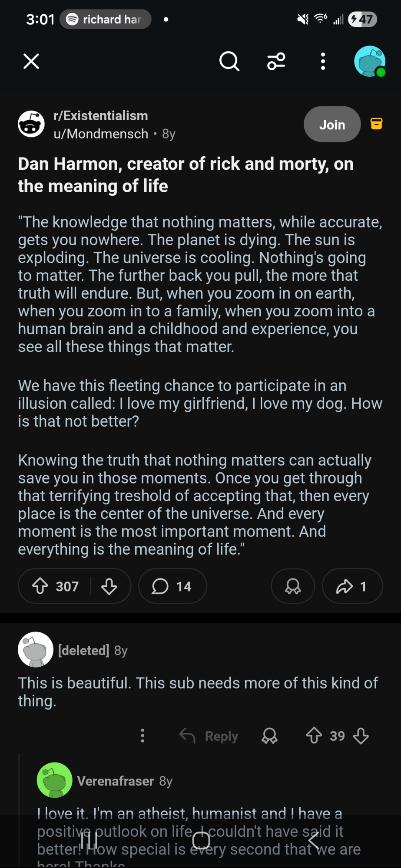Open your profile avatar menu
Screen dimensions: 401x868
pyautogui.click(x=370, y=61)
